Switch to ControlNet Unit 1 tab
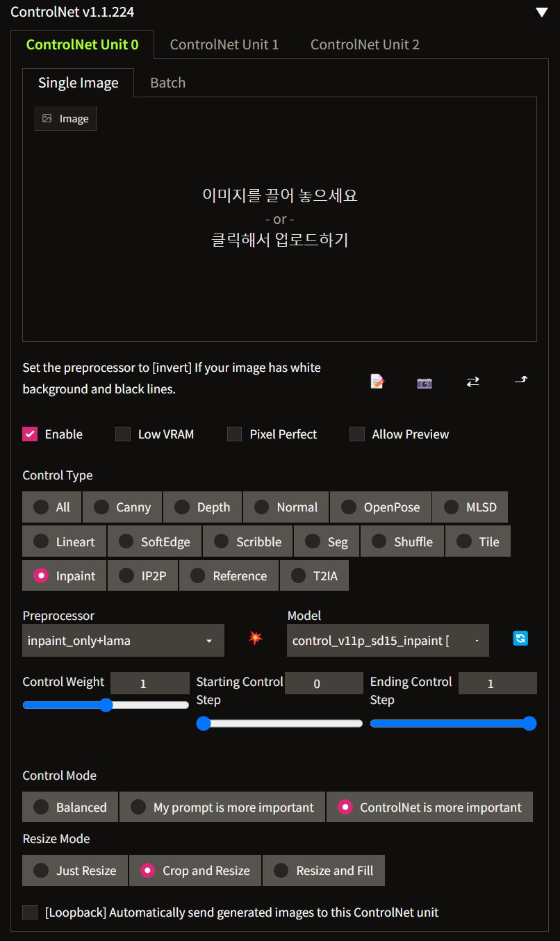The height and width of the screenshot is (941, 560). point(224,44)
